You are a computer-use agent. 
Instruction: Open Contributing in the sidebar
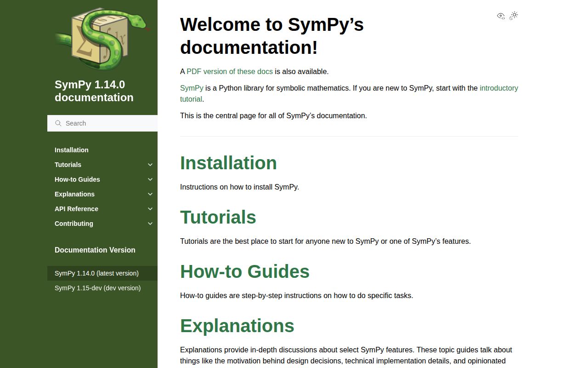[x=74, y=224]
